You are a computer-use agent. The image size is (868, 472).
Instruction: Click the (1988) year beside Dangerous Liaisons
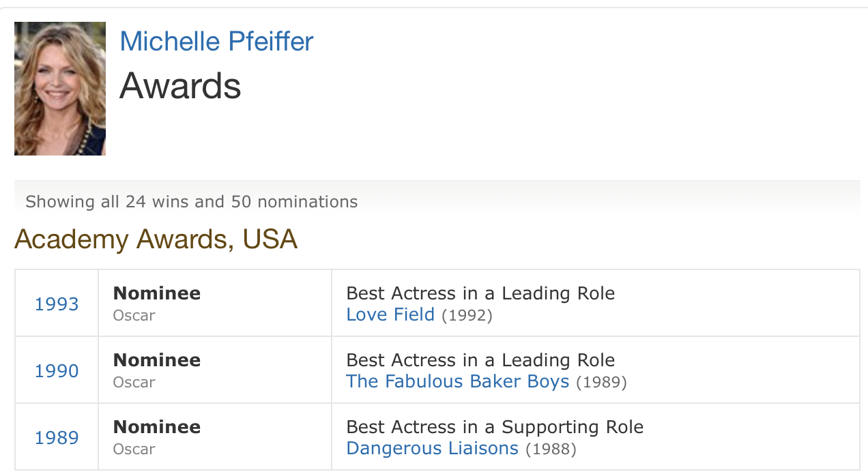[x=551, y=449]
